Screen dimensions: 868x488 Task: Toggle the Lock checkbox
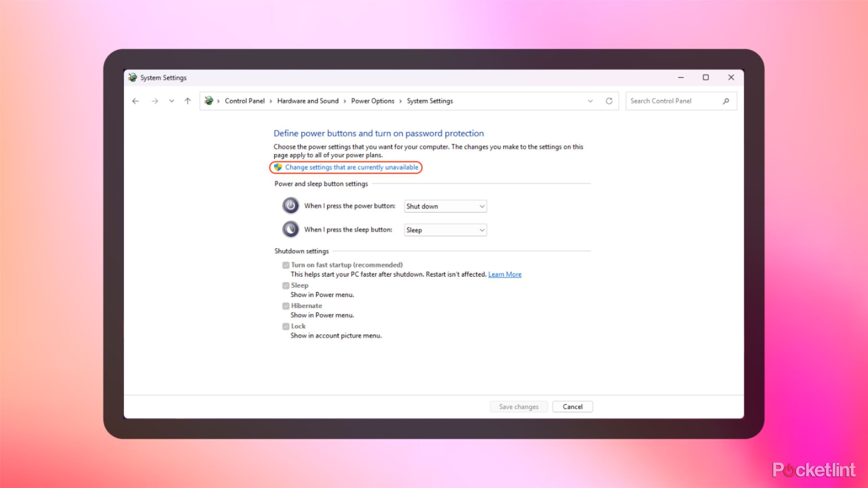click(x=286, y=326)
